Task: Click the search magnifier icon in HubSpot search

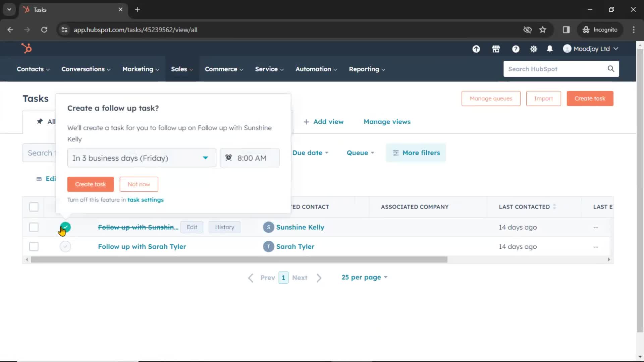Action: click(x=610, y=68)
